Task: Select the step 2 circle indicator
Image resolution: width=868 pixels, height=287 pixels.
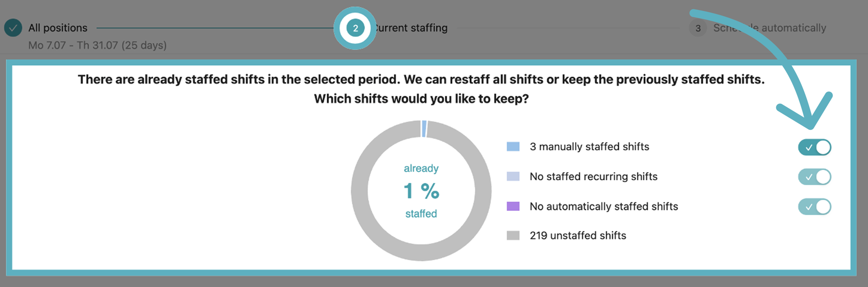Action: point(355,28)
